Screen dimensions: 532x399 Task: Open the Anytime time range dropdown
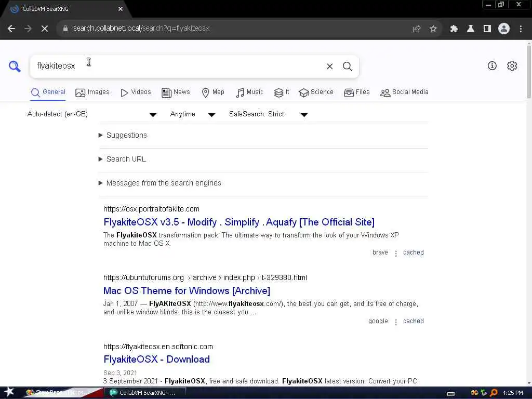192,114
